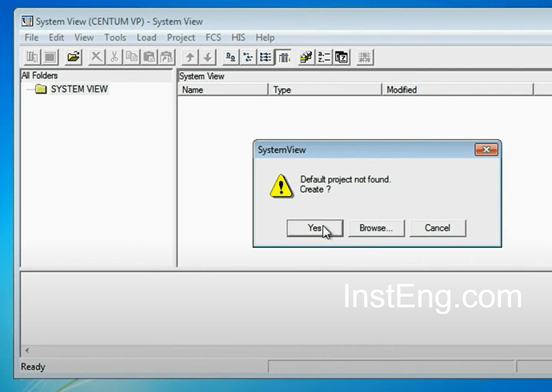Click the Delete X toolbar icon
552x392 pixels.
[x=96, y=57]
